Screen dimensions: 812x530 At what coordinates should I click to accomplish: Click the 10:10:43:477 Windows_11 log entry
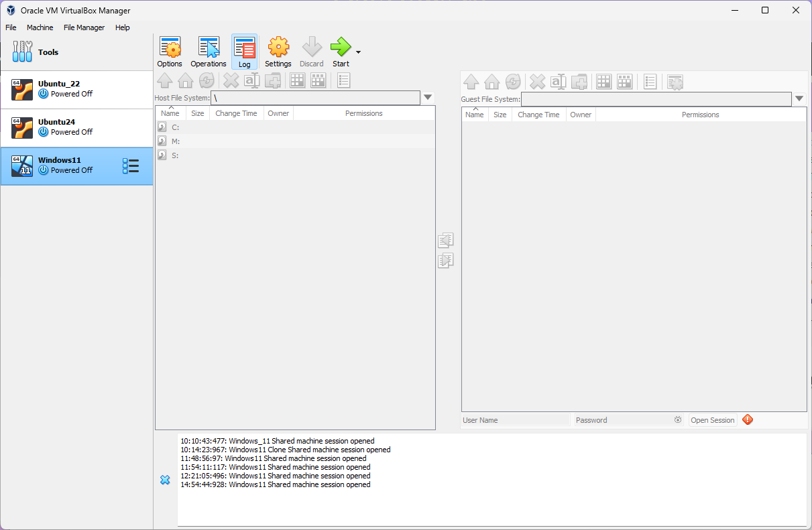(277, 441)
